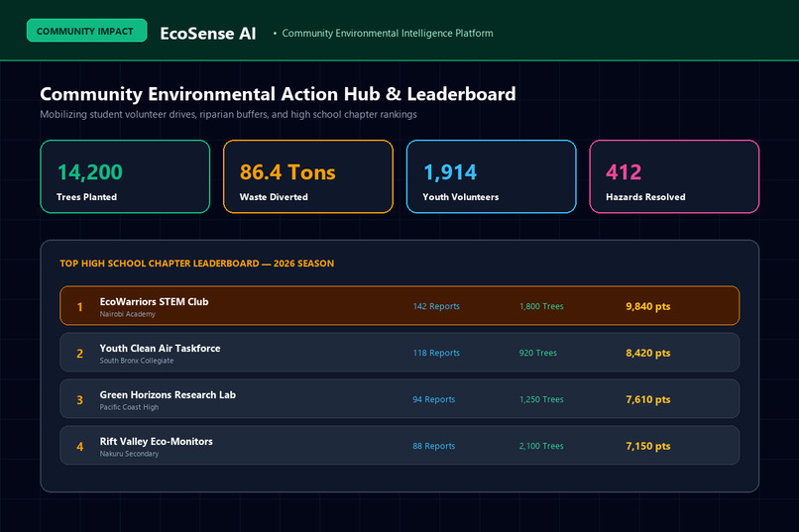The height and width of the screenshot is (532, 799).
Task: Click 118 Reports value
Action: coord(436,353)
